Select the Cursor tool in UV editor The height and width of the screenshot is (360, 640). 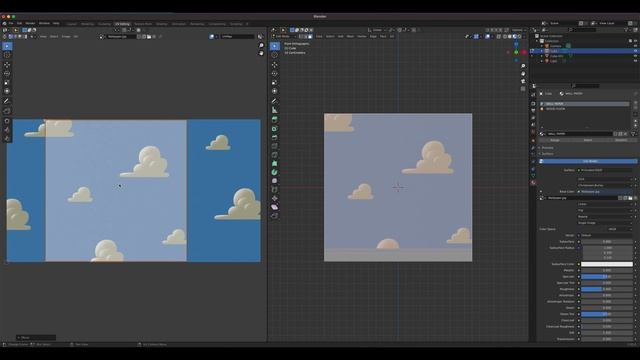coord(7,55)
